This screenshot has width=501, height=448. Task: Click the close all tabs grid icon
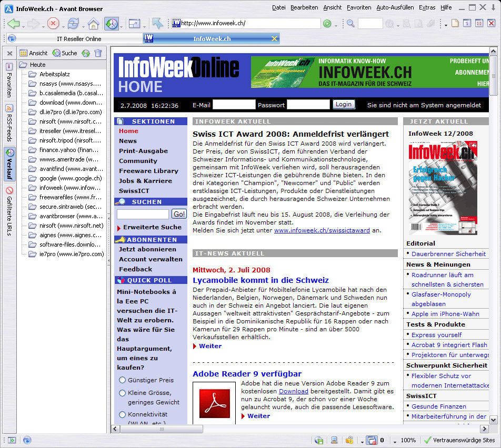point(479,23)
